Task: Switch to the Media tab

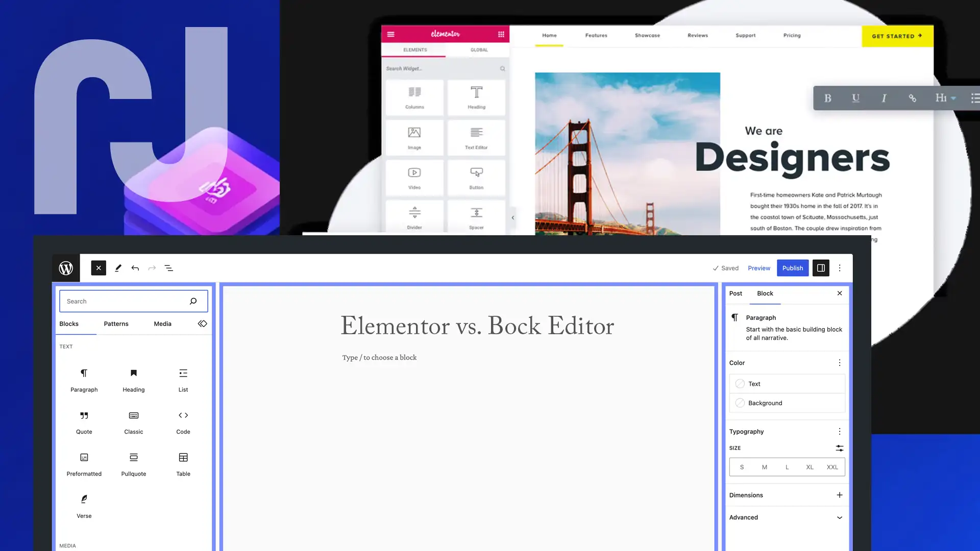Action: click(x=163, y=323)
